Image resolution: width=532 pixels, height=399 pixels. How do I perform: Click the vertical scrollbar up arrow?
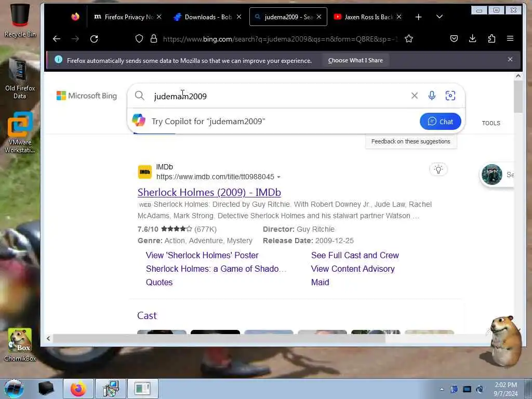(518, 76)
